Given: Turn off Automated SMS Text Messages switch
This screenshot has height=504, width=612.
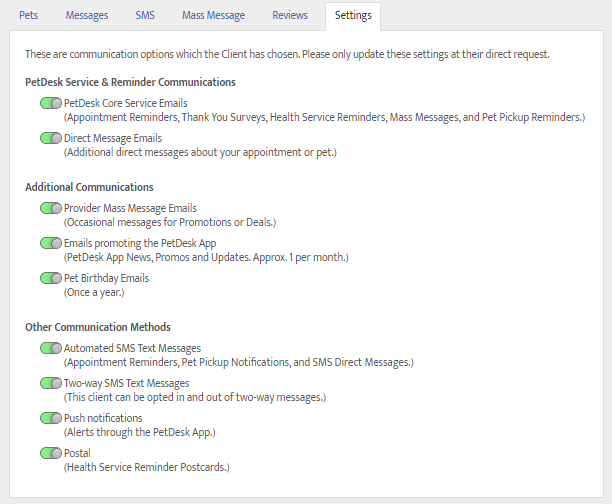Looking at the screenshot, I should [x=51, y=348].
